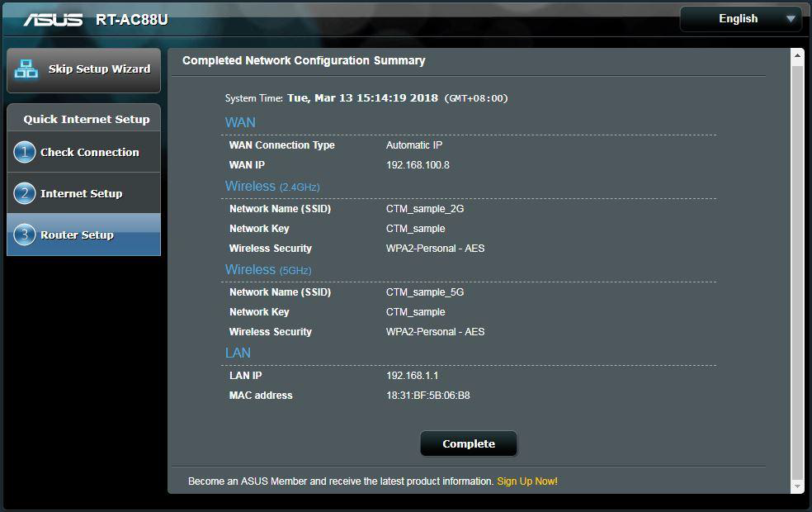The height and width of the screenshot is (512, 812).
Task: Click the RT-AC88U model name
Action: (132, 20)
